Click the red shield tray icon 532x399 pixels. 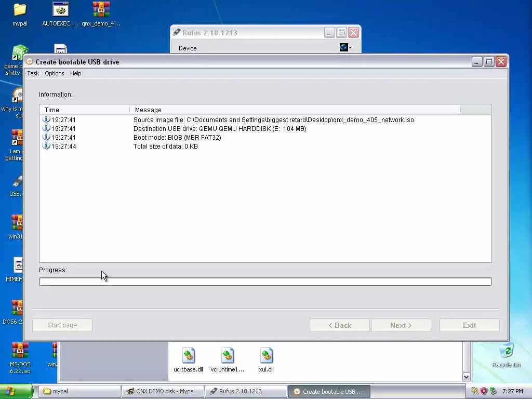(x=484, y=391)
